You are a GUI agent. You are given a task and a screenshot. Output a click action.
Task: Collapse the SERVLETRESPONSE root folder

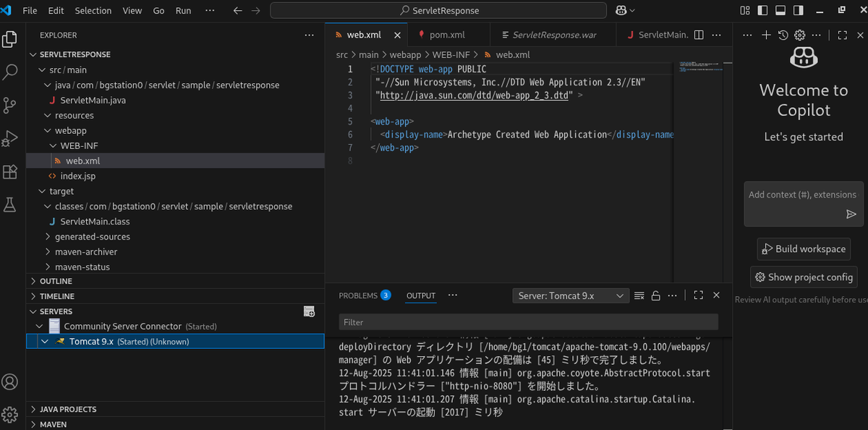(33, 54)
